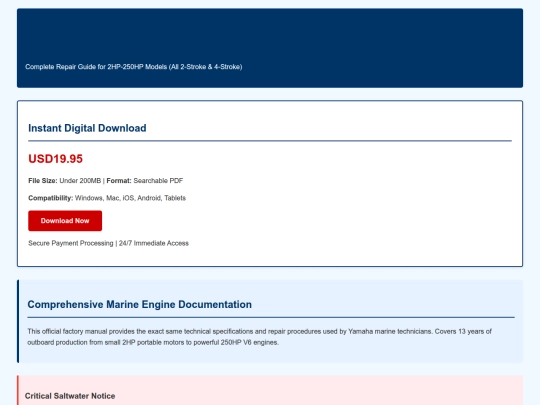Select the USD19.95 price text
The width and height of the screenshot is (540, 405).
tap(55, 159)
